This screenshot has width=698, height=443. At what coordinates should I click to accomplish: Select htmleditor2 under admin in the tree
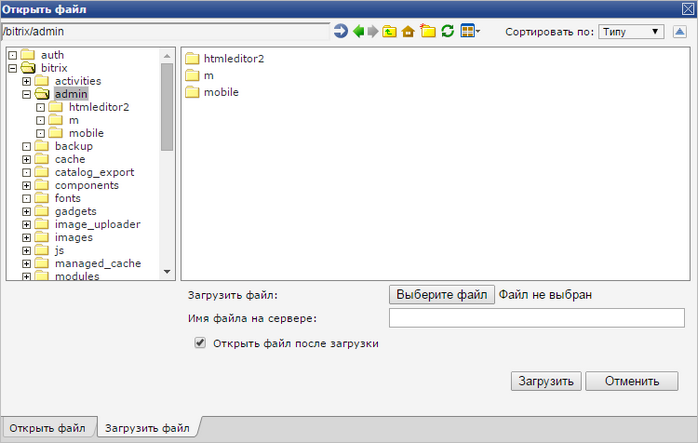click(x=99, y=107)
